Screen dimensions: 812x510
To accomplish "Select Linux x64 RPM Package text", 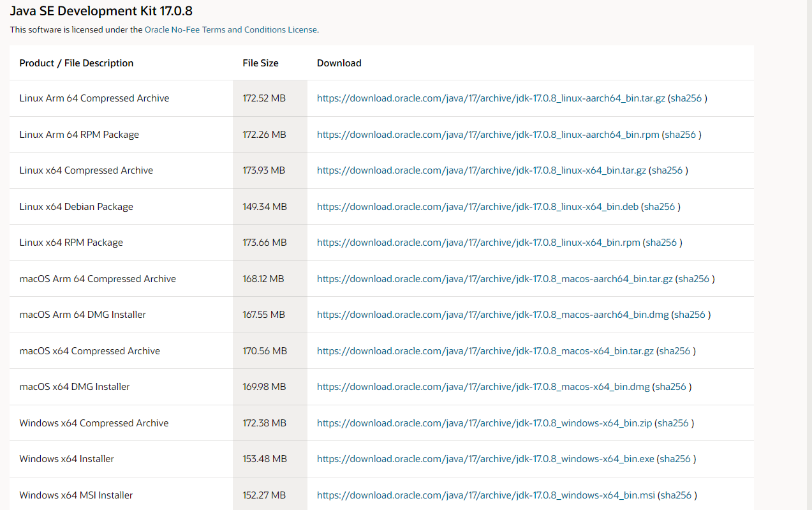I will click(x=71, y=243).
